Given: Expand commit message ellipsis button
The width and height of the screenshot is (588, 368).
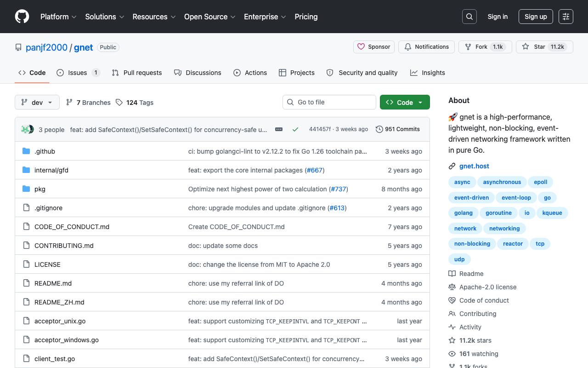Looking at the screenshot, I should click(x=279, y=129).
